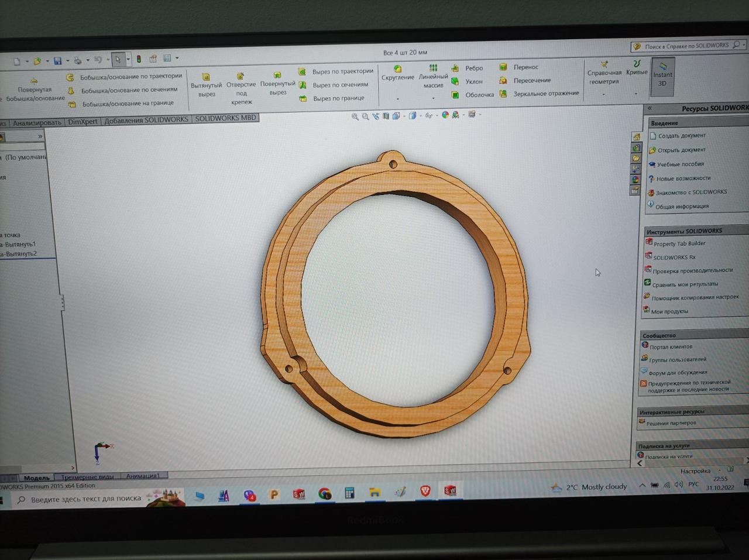Open Brave browser from the taskbar

(425, 492)
